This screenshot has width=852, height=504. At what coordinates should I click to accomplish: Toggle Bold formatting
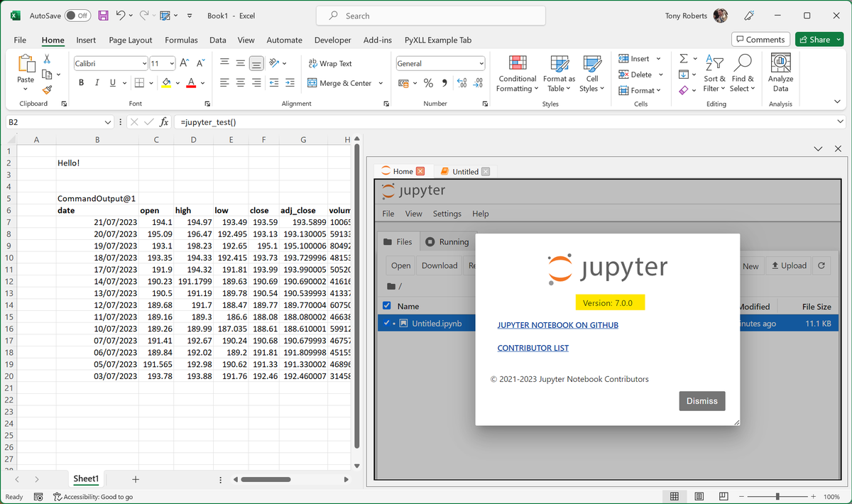coord(81,83)
